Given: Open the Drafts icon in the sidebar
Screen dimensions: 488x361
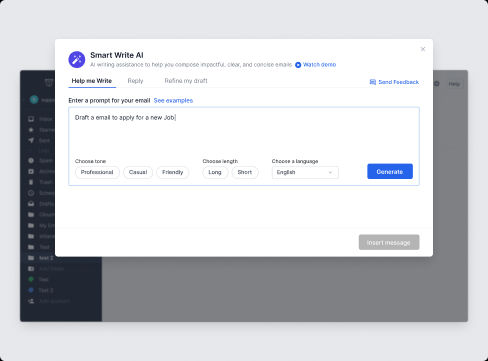Looking at the screenshot, I should (31, 204).
